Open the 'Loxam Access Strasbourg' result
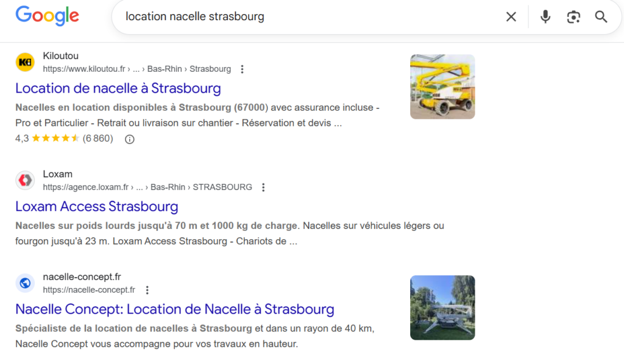The width and height of the screenshot is (624, 364). (96, 206)
